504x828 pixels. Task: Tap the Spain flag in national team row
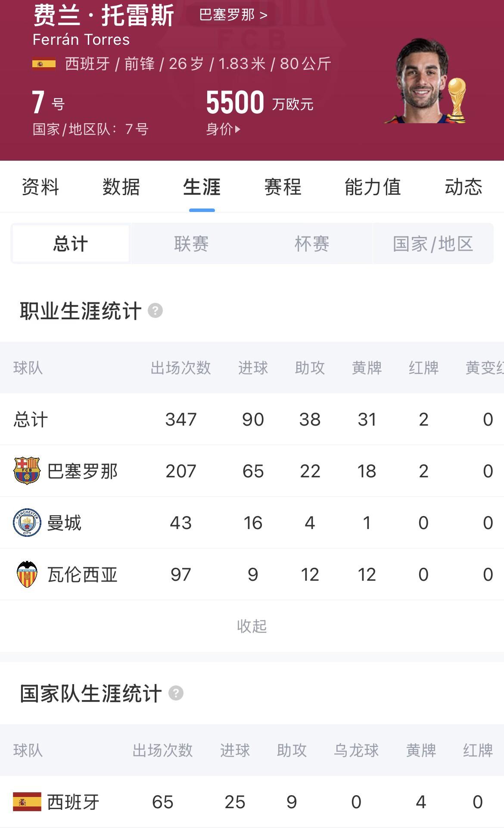27,802
